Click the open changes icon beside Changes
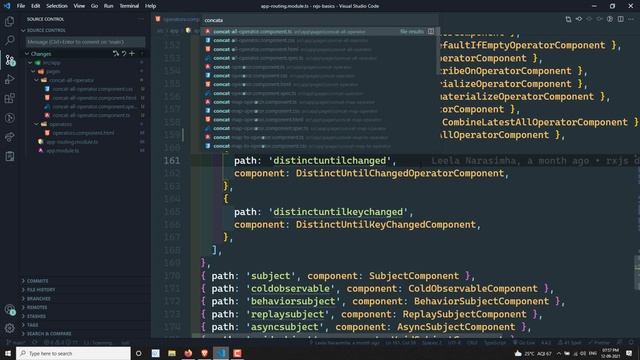Screen dimensions: 640x360 [x=116, y=53]
